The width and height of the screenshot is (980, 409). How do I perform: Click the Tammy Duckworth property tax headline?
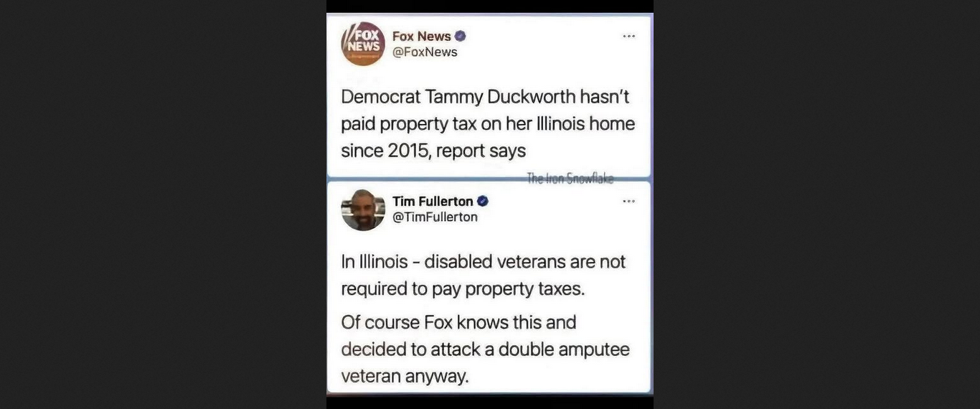click(x=488, y=123)
